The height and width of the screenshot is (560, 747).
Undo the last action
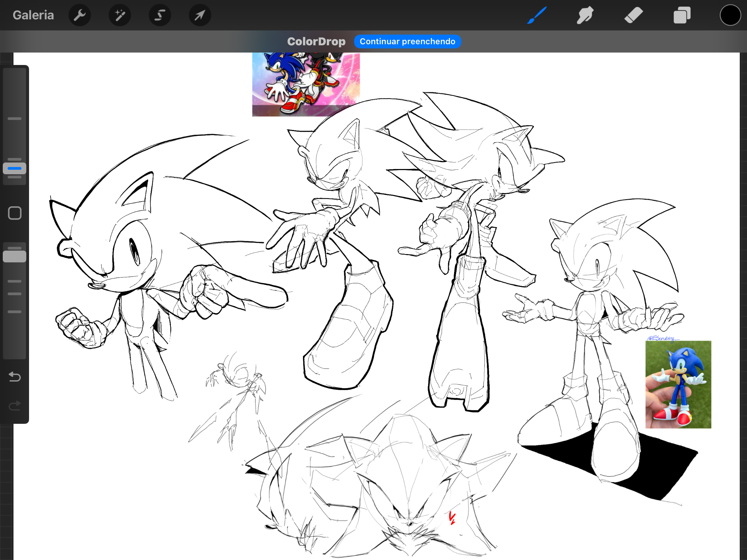click(15, 377)
